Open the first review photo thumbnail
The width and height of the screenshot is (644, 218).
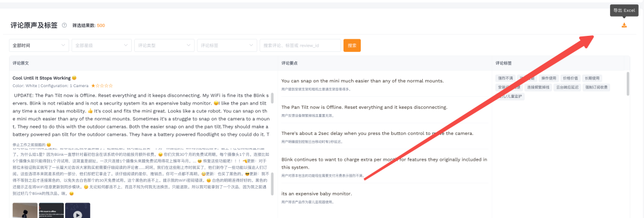coord(24,210)
